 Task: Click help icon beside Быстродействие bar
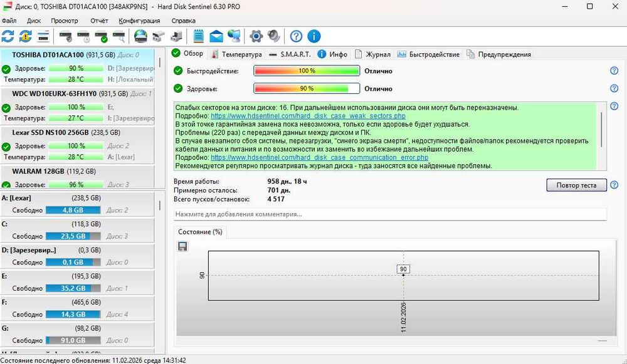tap(614, 71)
